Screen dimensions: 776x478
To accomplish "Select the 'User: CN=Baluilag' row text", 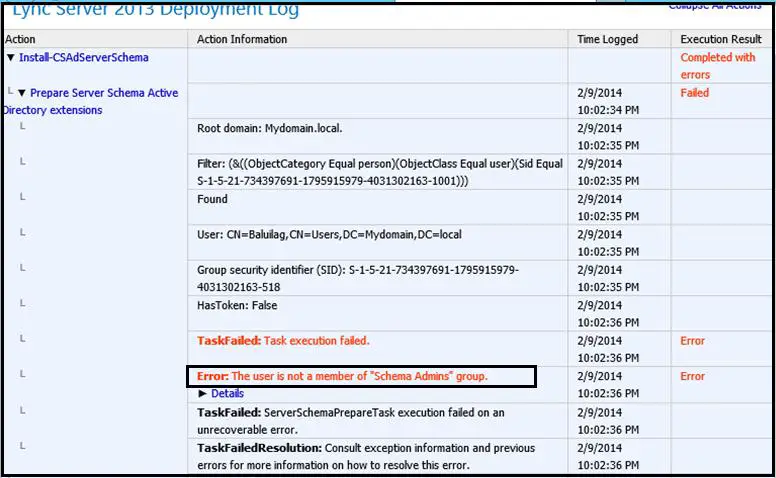I will pyautogui.click(x=329, y=235).
